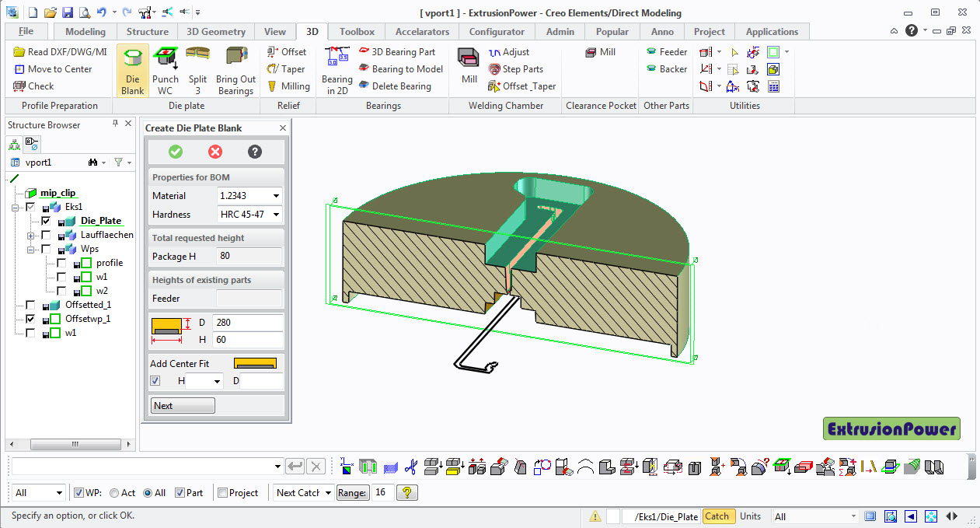Select the Die Blank tool
The image size is (980, 528).
[x=132, y=70]
